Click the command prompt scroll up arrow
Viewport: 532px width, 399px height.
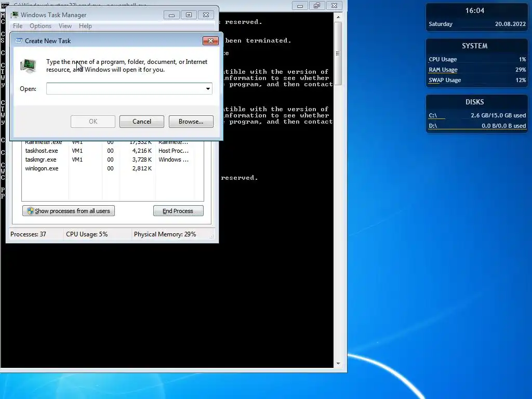[x=338, y=17]
